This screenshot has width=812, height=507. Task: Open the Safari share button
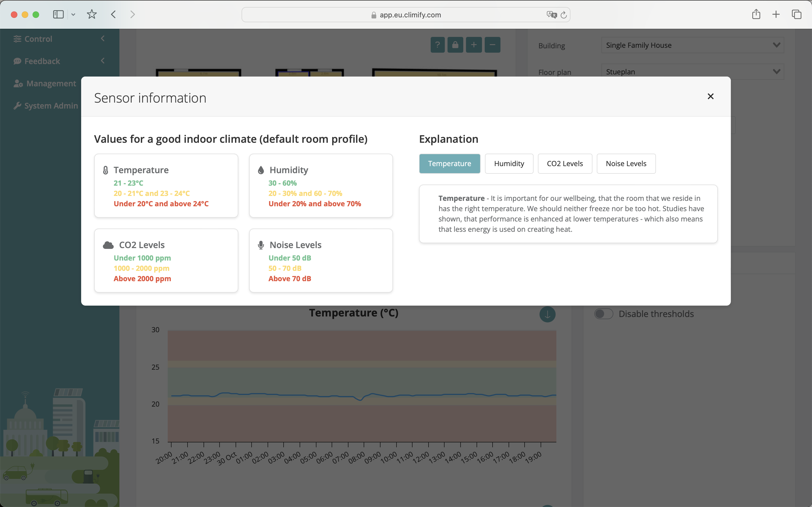click(756, 14)
